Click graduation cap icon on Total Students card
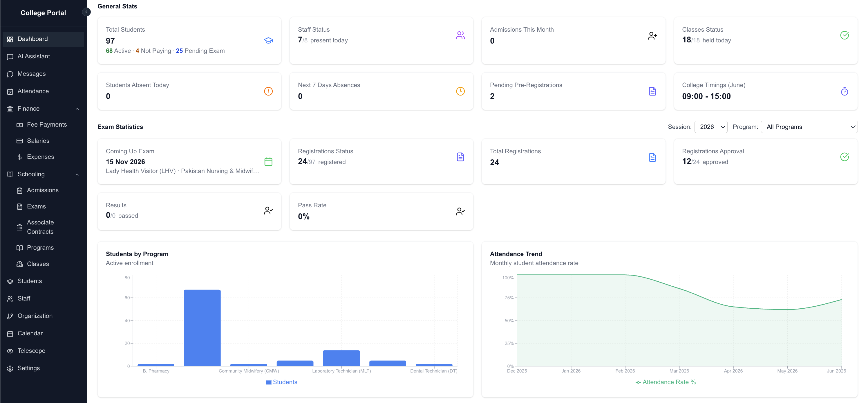The height and width of the screenshot is (403, 868). coord(269,40)
